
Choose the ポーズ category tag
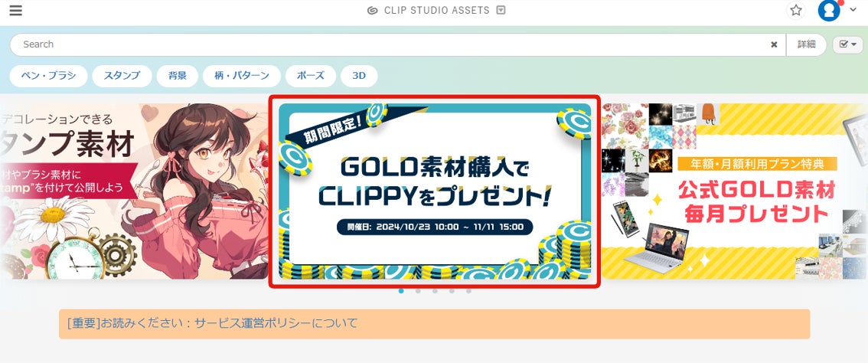pyautogui.click(x=311, y=76)
